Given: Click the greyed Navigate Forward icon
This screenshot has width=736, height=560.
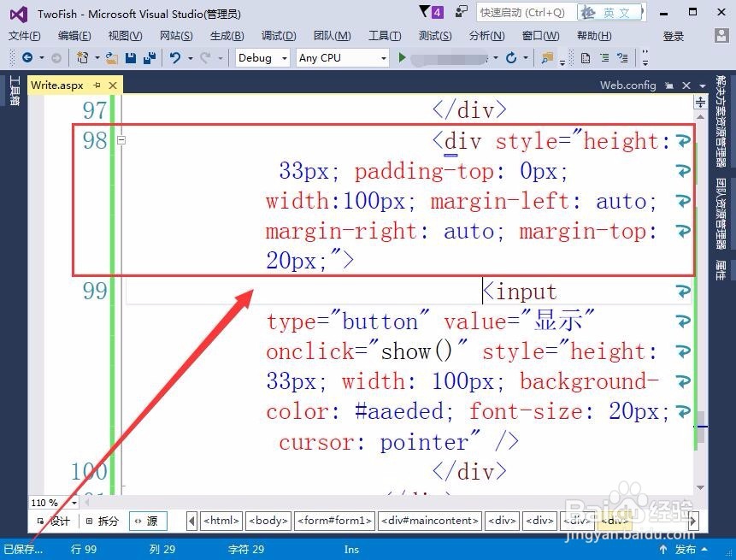Looking at the screenshot, I should pyautogui.click(x=56, y=58).
